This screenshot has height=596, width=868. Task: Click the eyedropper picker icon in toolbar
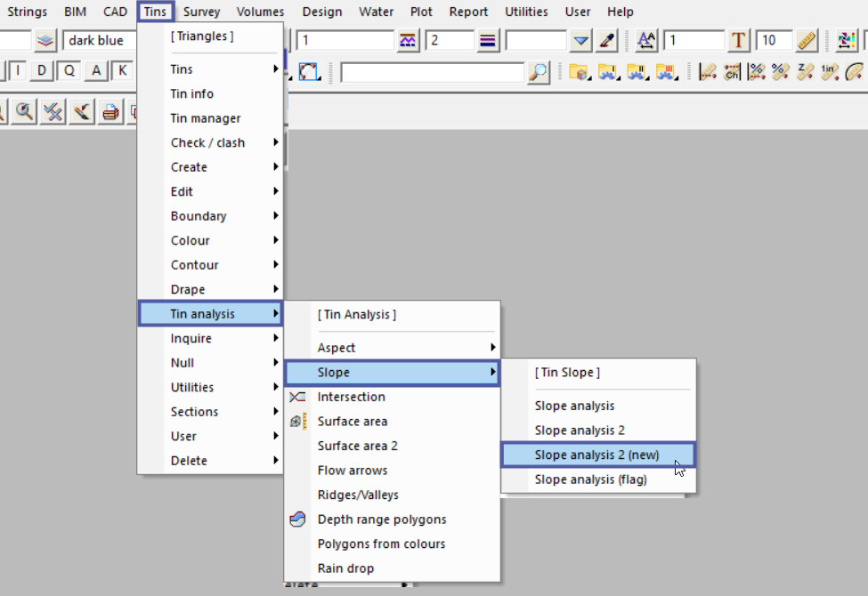606,41
